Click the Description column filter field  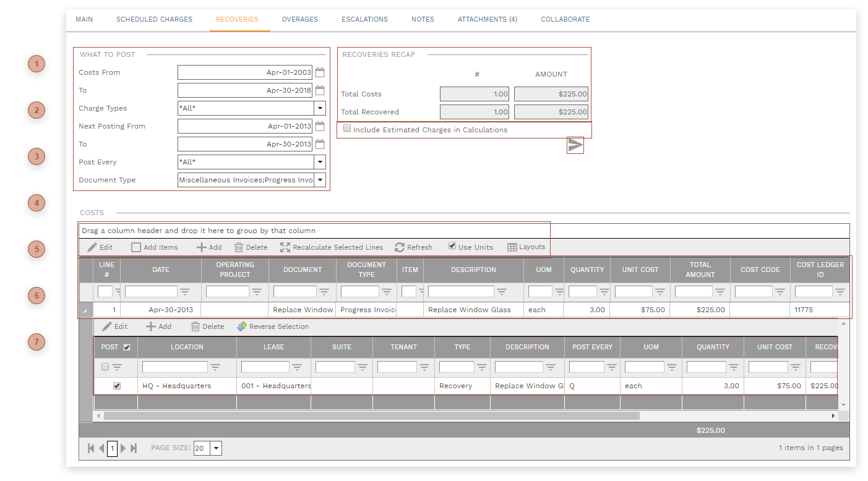(461, 292)
